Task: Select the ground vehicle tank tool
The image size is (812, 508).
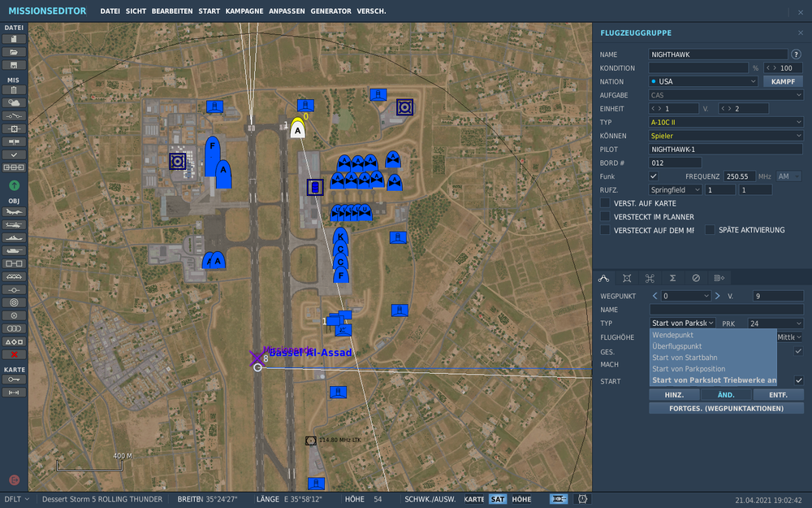Action: 14,251
